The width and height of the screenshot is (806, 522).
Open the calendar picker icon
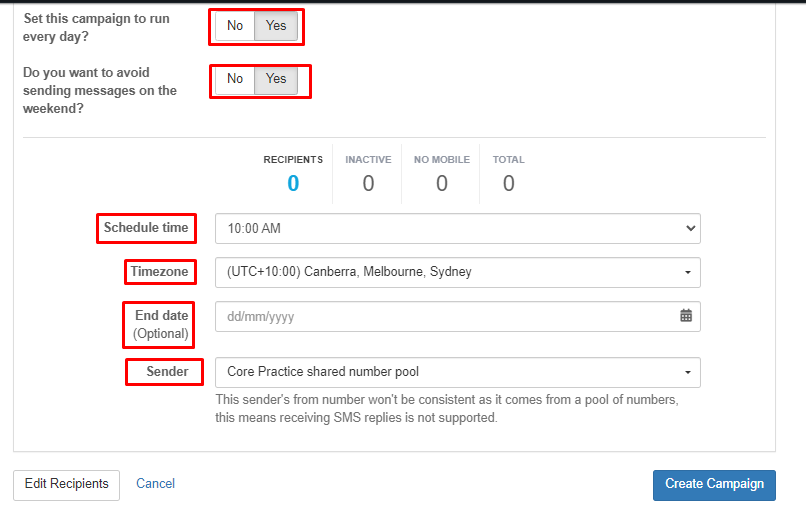tap(686, 315)
